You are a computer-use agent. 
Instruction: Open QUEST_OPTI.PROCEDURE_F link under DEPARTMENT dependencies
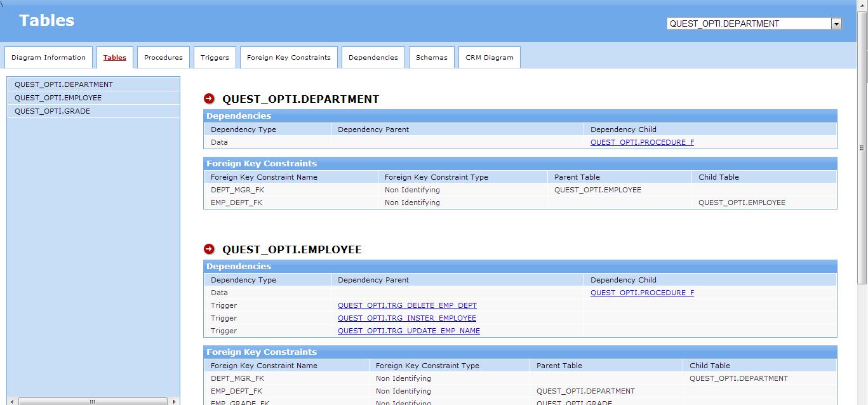[642, 142]
